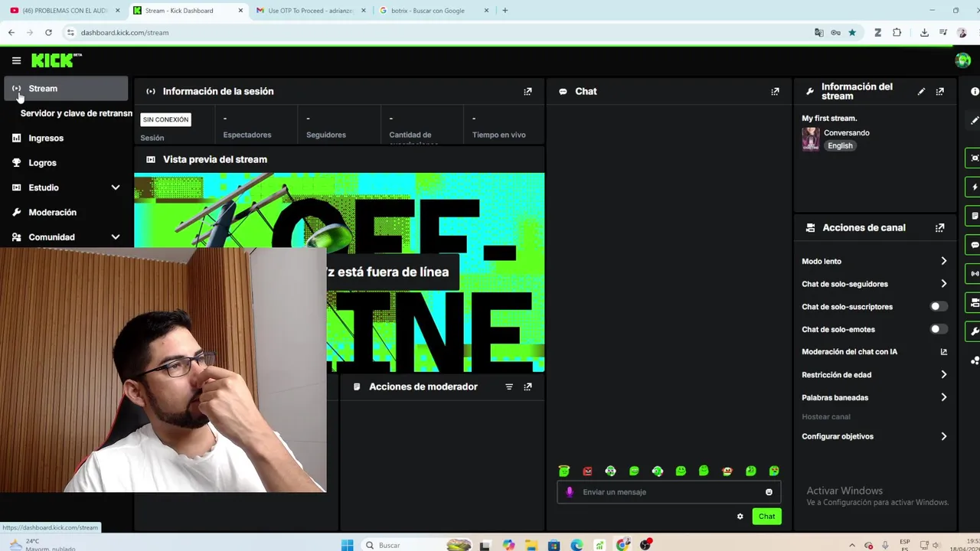The image size is (980, 551).
Task: Click the lightning bolt icon on right sidebar
Action: click(975, 187)
